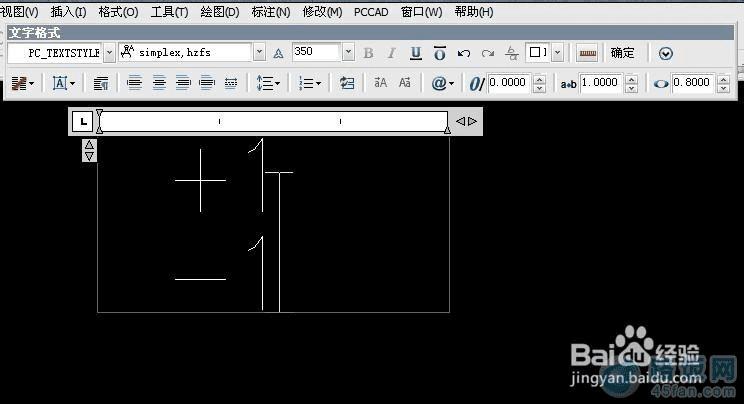This screenshot has height=404, width=744.
Task: Open the MText justification dropdown
Action: (64, 84)
